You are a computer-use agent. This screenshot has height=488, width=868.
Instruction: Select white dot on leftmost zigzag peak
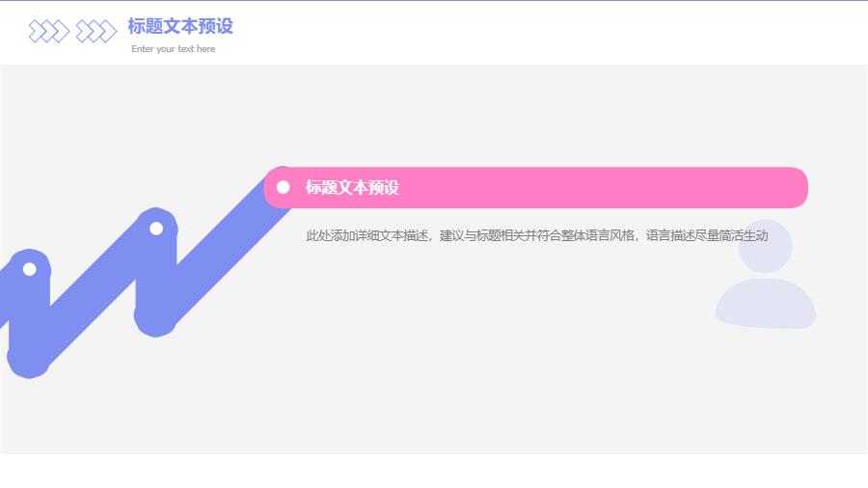pyautogui.click(x=29, y=269)
